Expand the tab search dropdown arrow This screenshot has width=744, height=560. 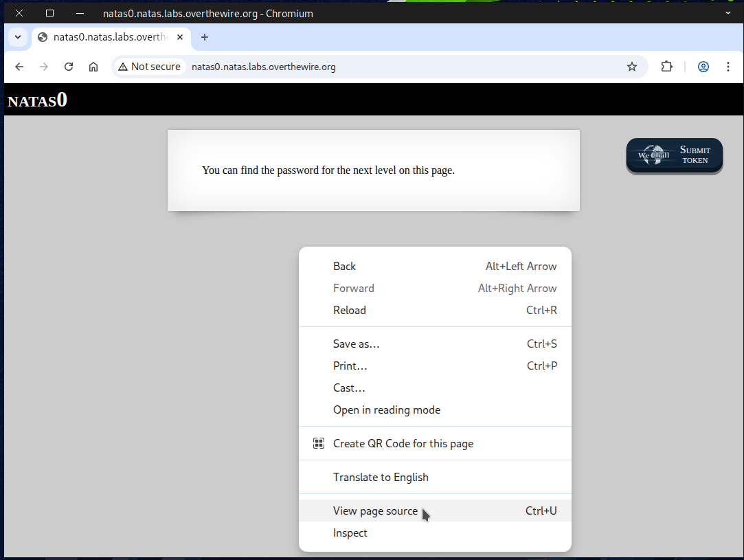(x=18, y=37)
